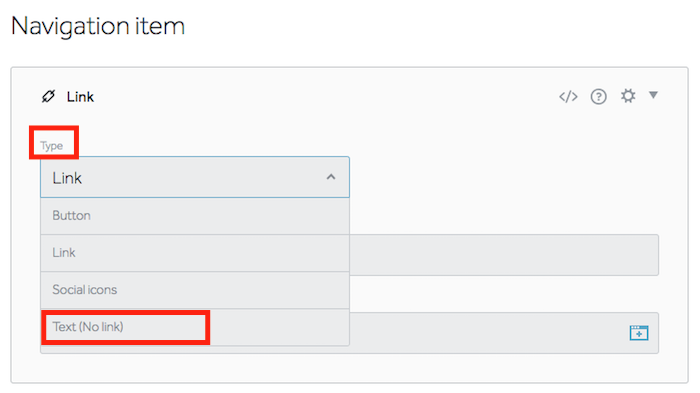This screenshot has height=393, width=700.
Task: Click the plug icon beside Link header
Action: pos(48,96)
